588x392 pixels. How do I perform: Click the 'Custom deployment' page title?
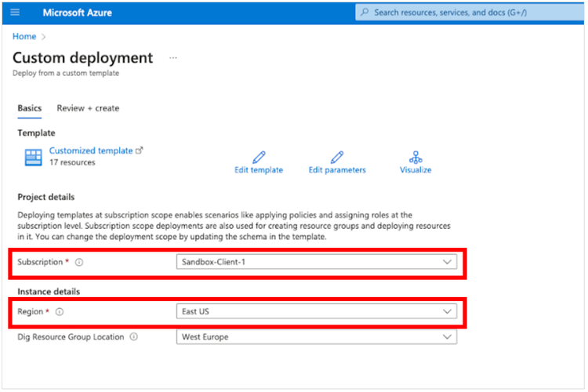[83, 58]
